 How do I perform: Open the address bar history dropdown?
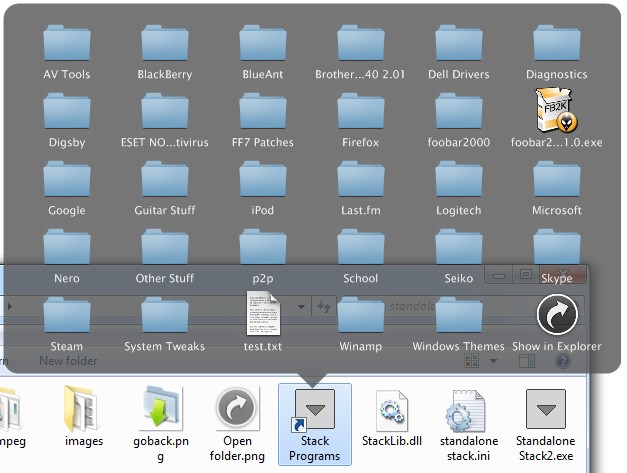pos(302,307)
